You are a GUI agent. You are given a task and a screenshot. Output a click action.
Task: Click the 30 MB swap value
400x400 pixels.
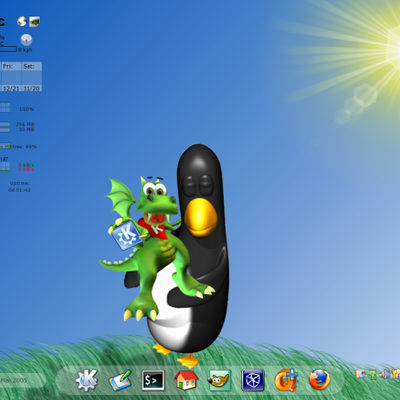(26, 129)
